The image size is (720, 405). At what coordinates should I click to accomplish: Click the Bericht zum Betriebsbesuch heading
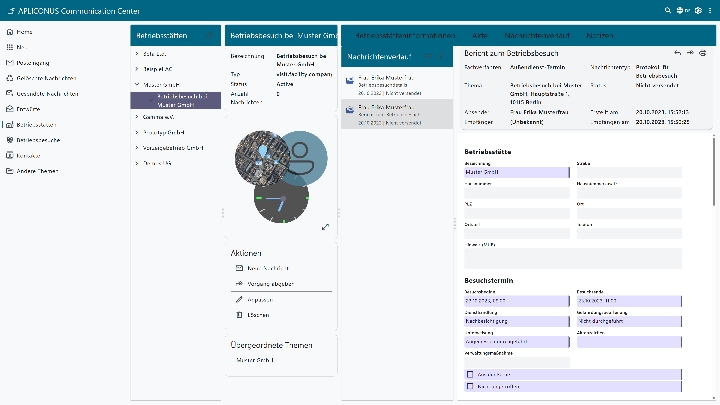click(x=511, y=53)
